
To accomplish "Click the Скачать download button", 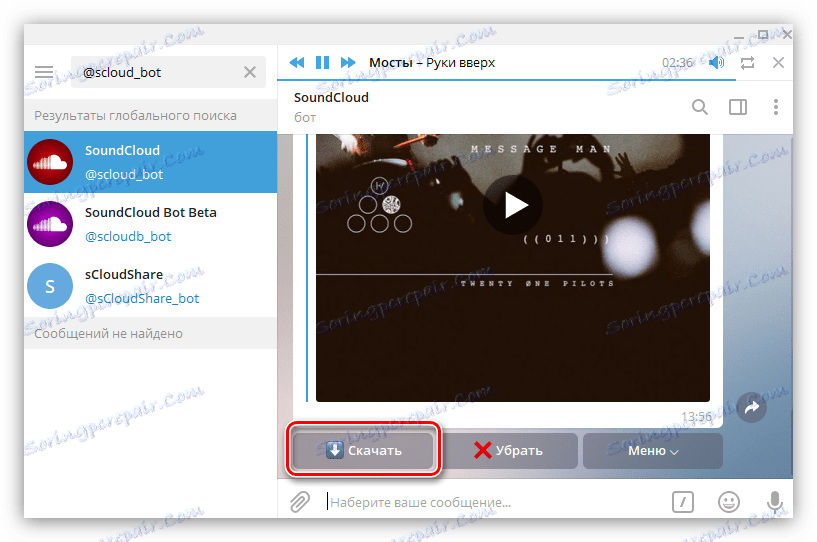I will pyautogui.click(x=363, y=450).
